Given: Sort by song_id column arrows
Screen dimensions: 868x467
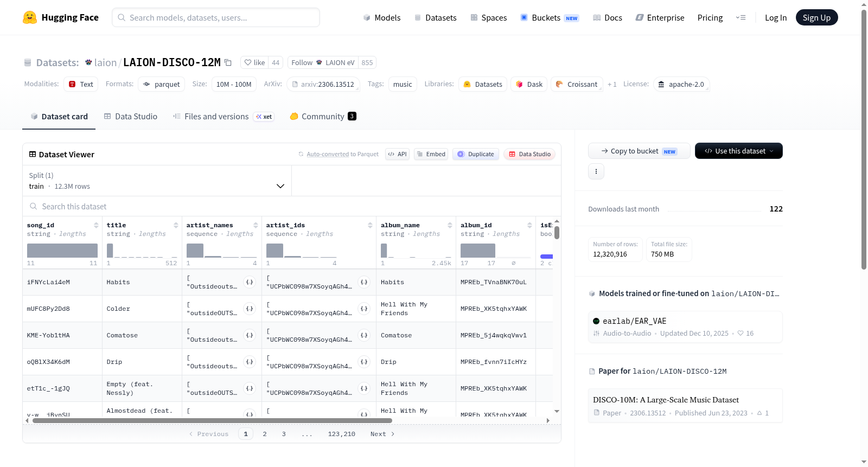Looking at the screenshot, I should (x=96, y=225).
